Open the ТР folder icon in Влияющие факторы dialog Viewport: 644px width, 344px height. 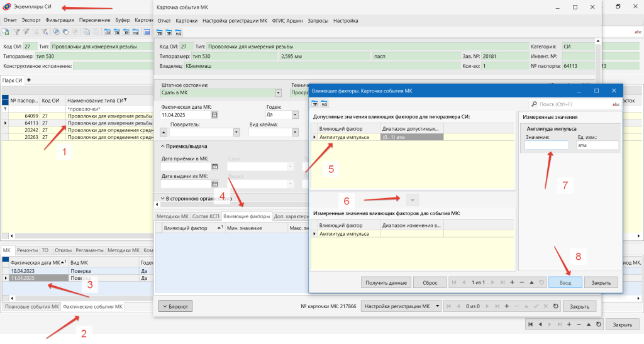314,103
